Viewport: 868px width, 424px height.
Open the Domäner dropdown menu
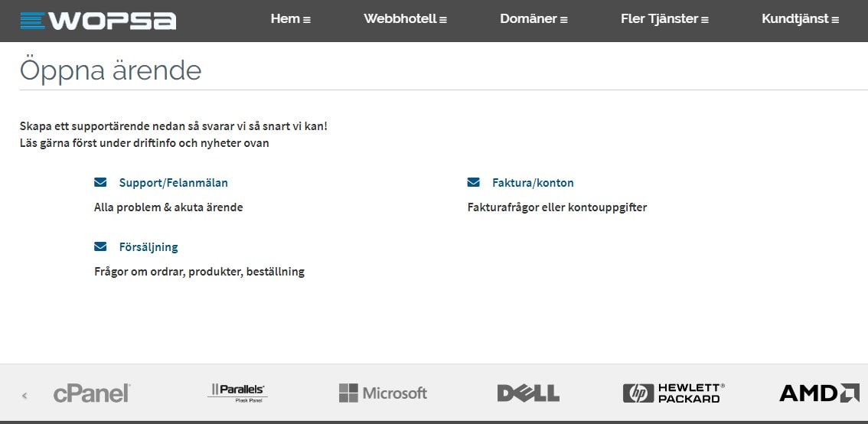(x=534, y=19)
